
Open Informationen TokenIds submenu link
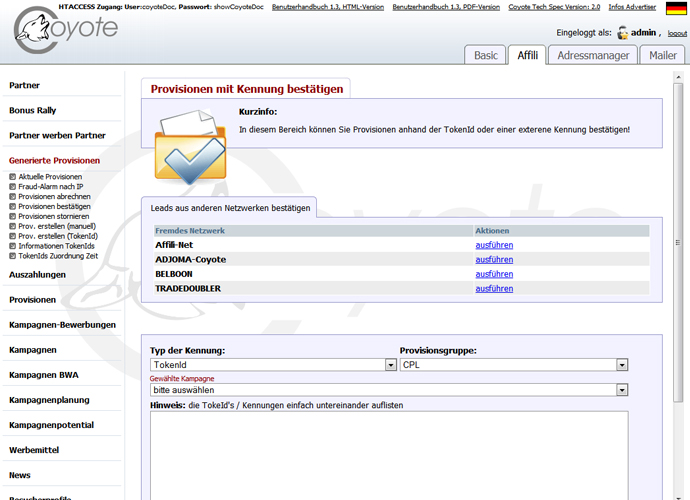click(56, 246)
